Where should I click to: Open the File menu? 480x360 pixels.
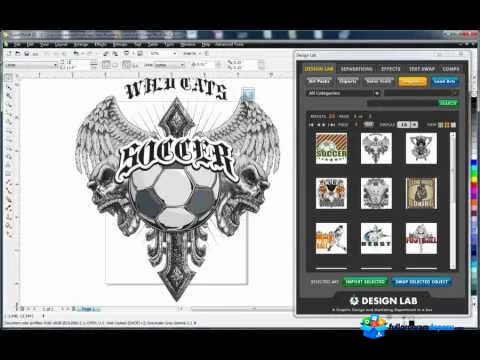(x=17, y=44)
